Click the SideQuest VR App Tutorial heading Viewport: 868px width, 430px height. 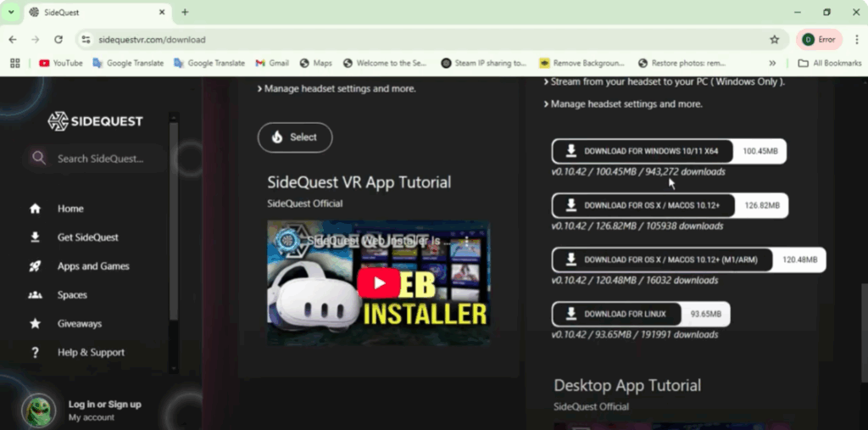[359, 182]
